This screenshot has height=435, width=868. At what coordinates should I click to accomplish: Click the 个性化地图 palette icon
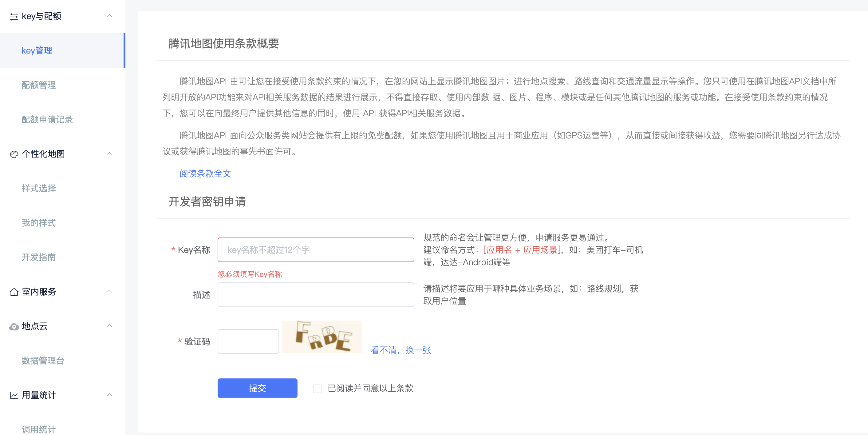[x=14, y=154]
